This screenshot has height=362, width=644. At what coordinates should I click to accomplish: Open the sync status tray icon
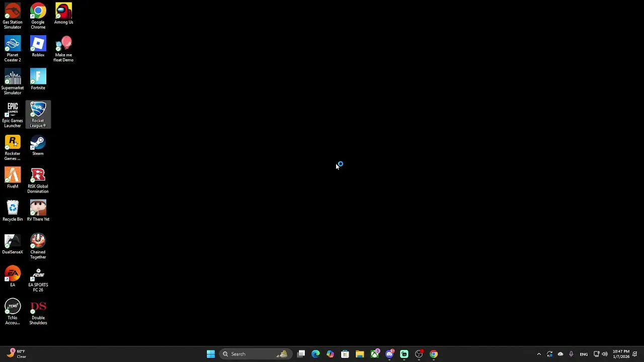(x=549, y=354)
